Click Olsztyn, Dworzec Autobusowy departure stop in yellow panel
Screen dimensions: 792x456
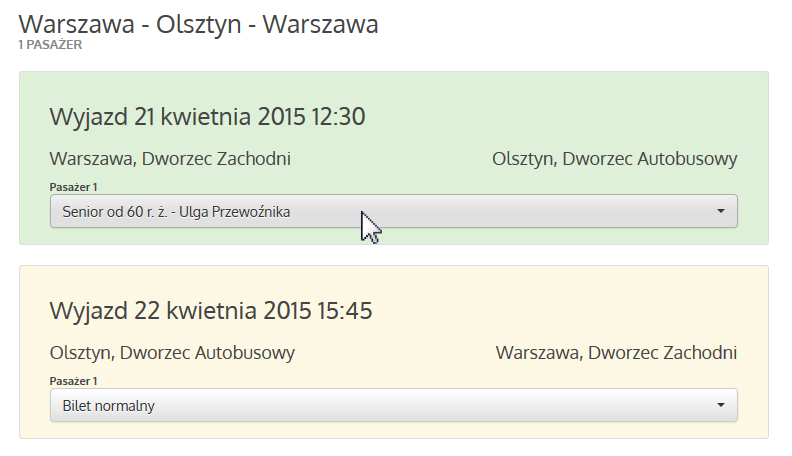[x=172, y=353]
